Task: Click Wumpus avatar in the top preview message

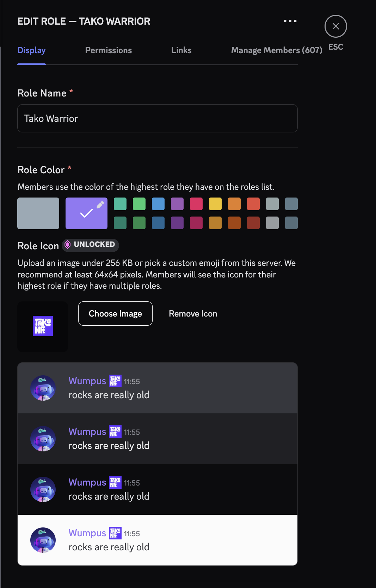Action: [x=43, y=388]
